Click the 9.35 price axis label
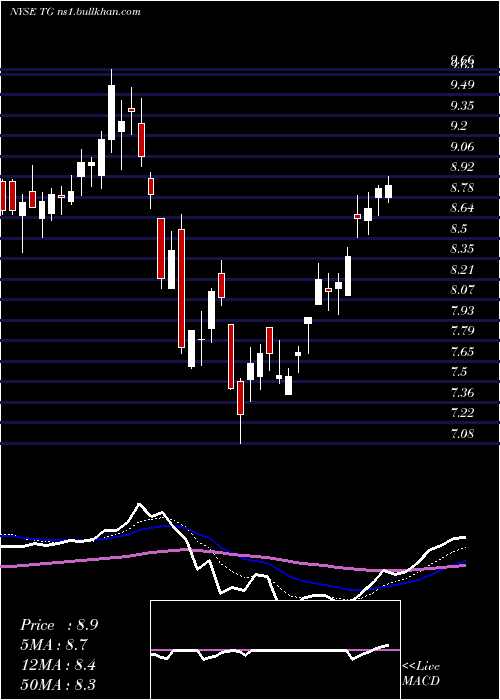The height and width of the screenshot is (700, 500). tap(462, 105)
